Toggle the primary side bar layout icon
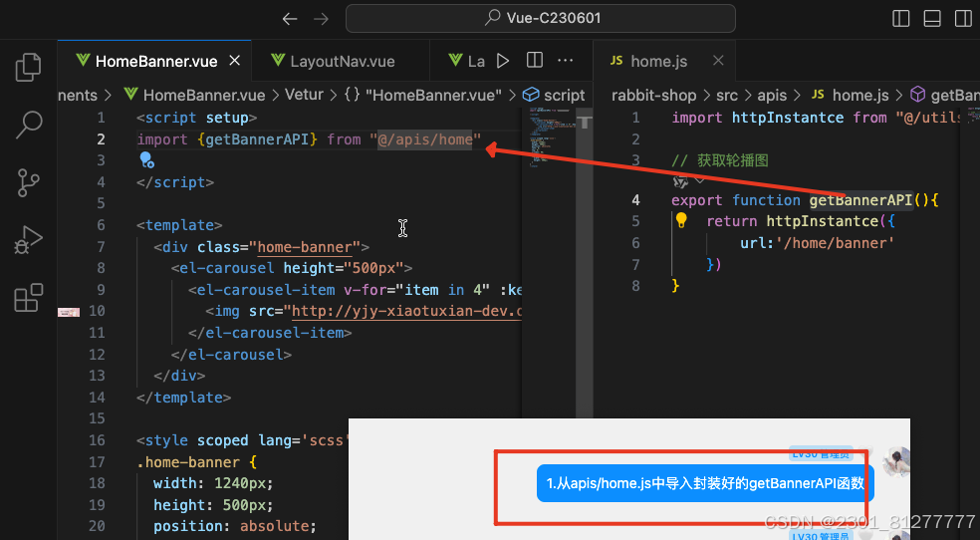The image size is (980, 540). point(900,19)
